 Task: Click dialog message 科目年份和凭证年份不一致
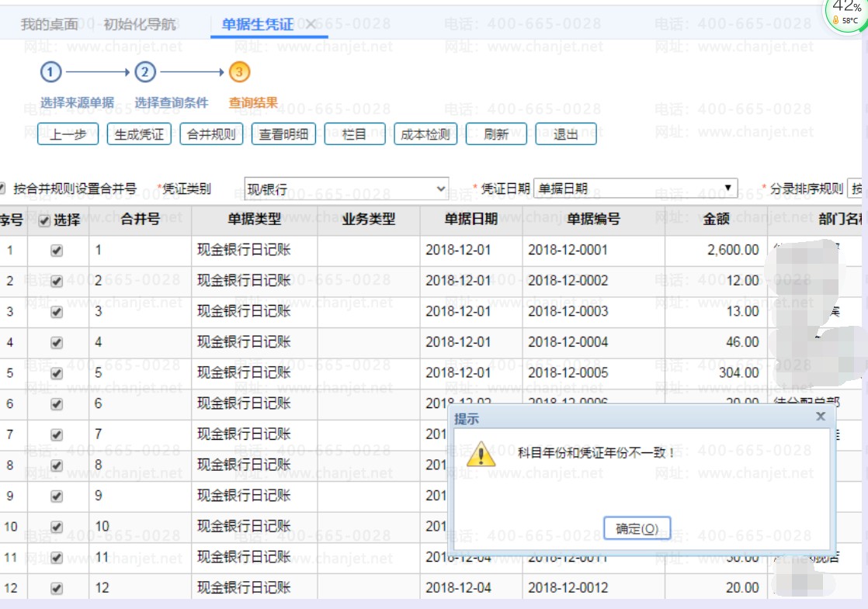[x=595, y=453]
